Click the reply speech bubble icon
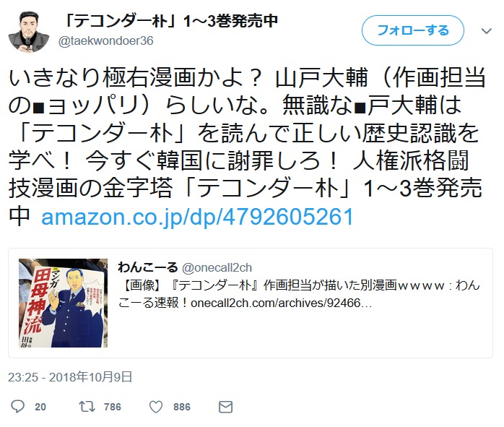The image size is (504, 427). pos(17,407)
